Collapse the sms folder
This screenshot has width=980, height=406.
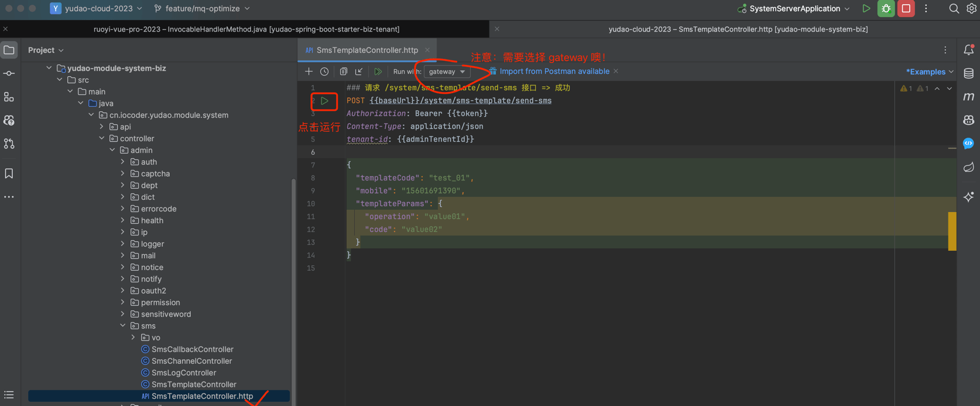(x=123, y=326)
